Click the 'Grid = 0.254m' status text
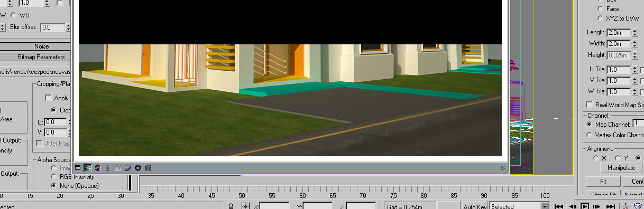This screenshot has width=644, height=209. (405, 206)
